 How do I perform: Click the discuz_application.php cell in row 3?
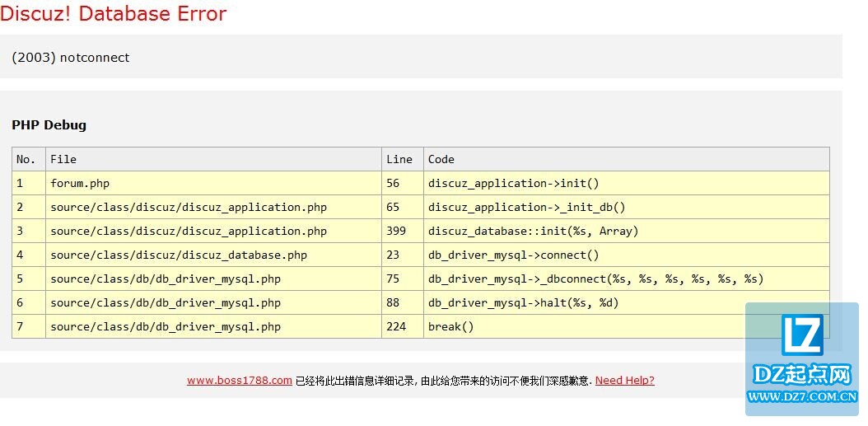tap(213, 231)
